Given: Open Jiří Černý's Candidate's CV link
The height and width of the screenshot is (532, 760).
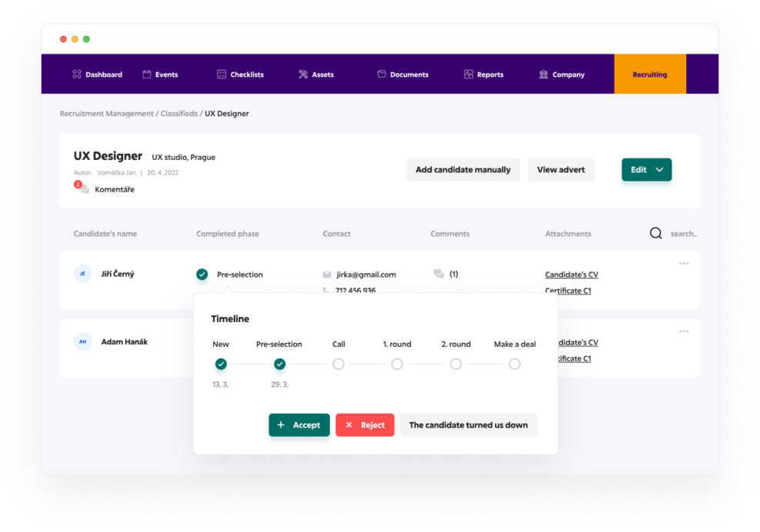Looking at the screenshot, I should pos(572,274).
